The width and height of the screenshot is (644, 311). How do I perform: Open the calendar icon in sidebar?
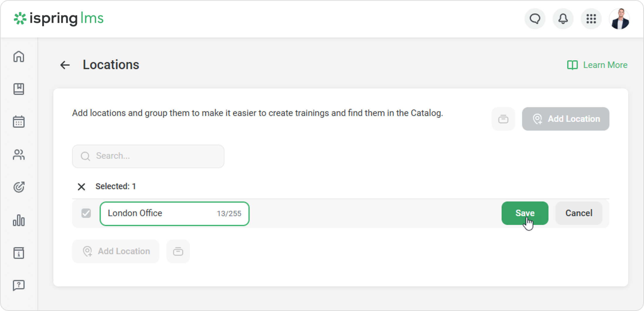19,122
